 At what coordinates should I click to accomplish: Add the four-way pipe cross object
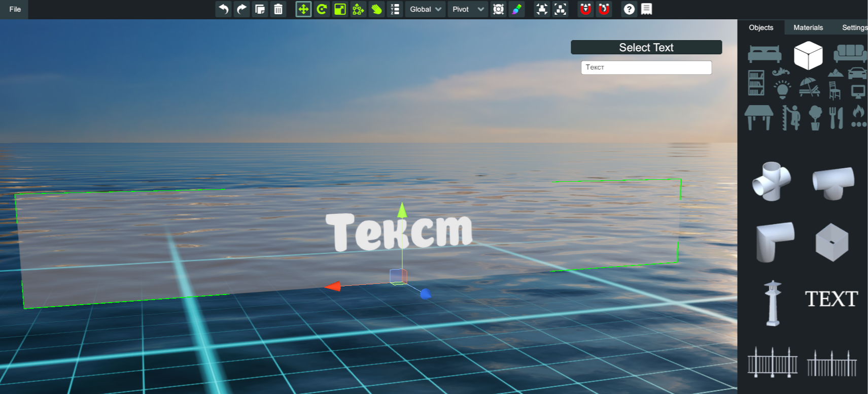click(772, 181)
